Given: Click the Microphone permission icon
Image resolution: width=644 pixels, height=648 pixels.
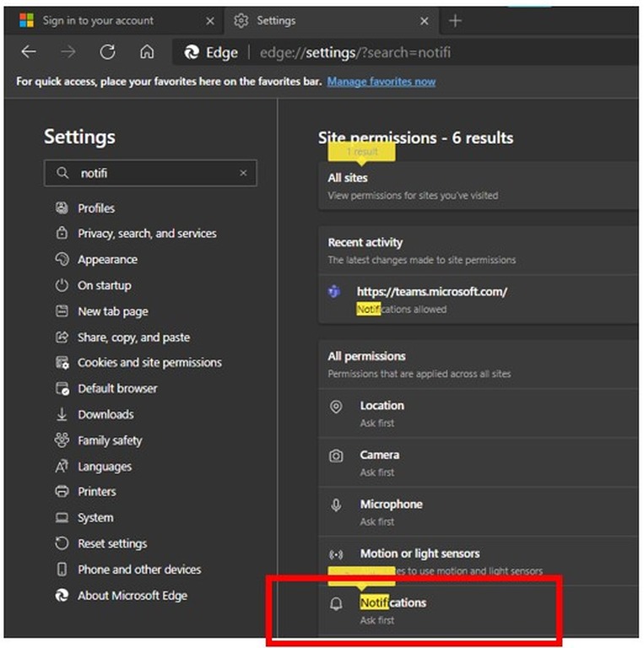Looking at the screenshot, I should tap(336, 505).
